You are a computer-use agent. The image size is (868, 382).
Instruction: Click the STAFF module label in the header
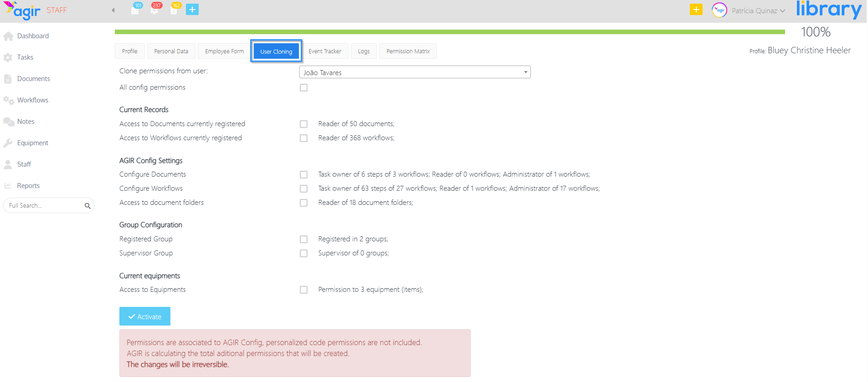pyautogui.click(x=56, y=10)
